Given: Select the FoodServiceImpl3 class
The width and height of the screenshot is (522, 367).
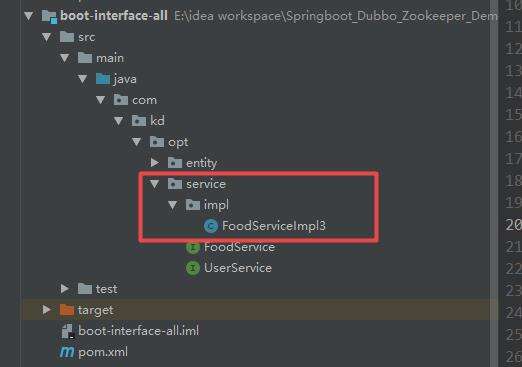Looking at the screenshot, I should click(274, 226).
